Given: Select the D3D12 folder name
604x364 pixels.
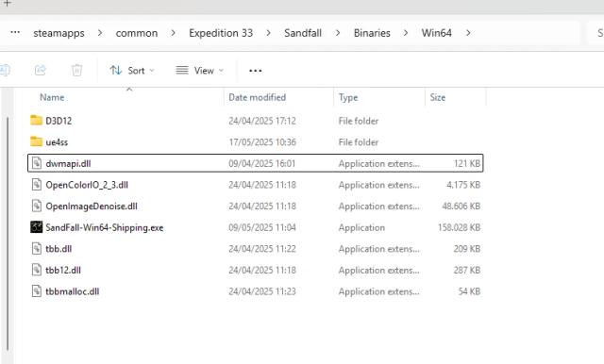Looking at the screenshot, I should pos(59,121).
